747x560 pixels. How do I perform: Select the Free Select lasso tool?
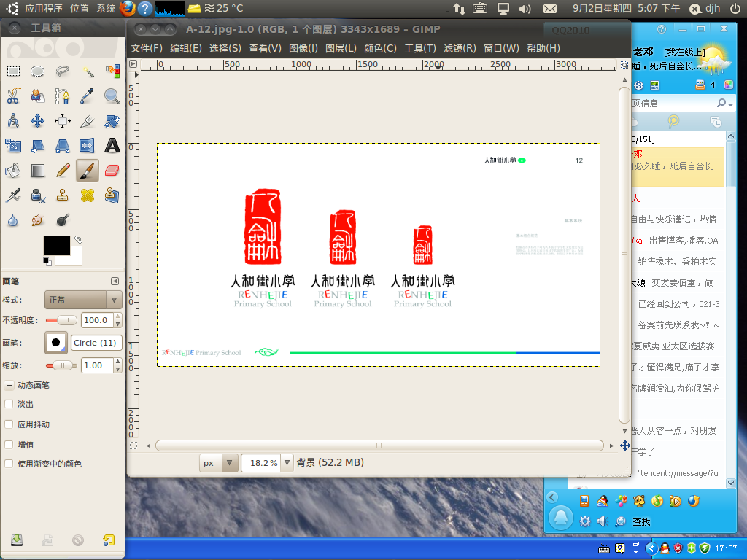[63, 71]
